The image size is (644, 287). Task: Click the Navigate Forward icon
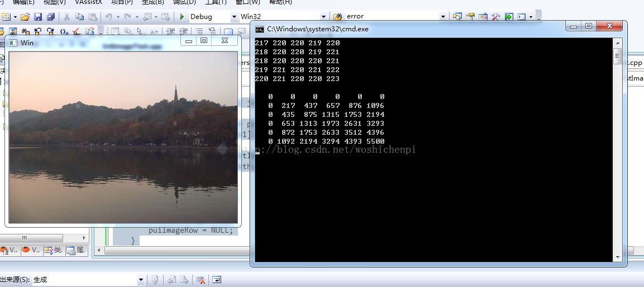tap(165, 17)
